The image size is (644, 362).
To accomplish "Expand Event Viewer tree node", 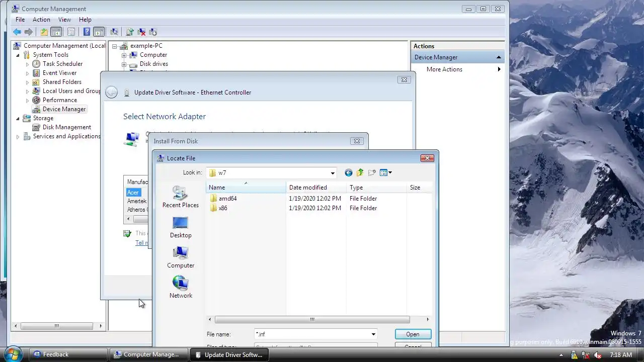I will [x=28, y=73].
